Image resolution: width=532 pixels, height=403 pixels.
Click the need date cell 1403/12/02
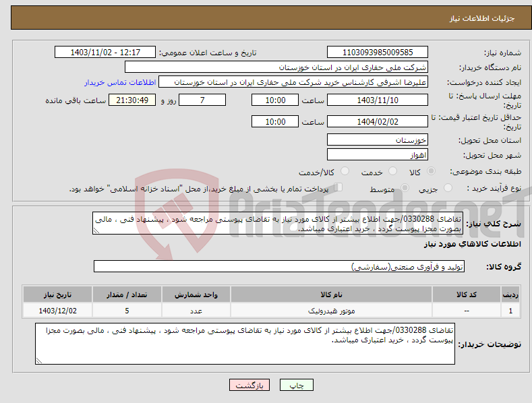coord(58,311)
